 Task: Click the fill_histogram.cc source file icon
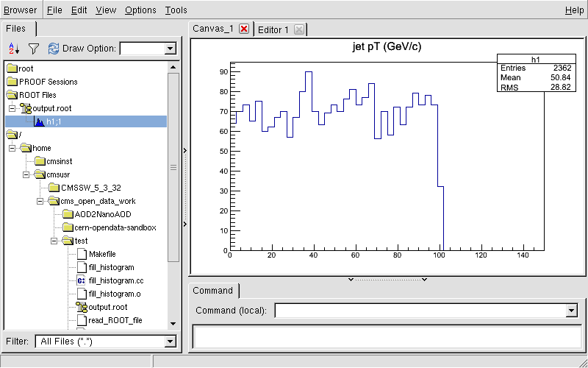pos(82,280)
